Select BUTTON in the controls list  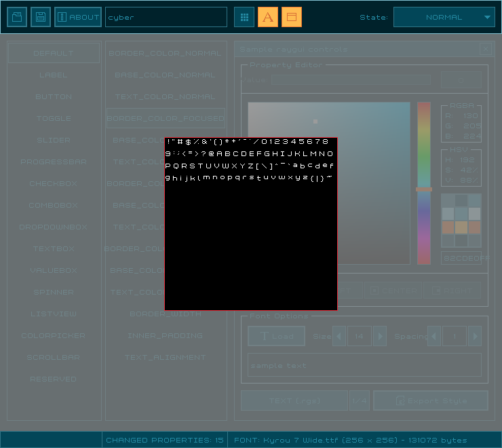[54, 96]
